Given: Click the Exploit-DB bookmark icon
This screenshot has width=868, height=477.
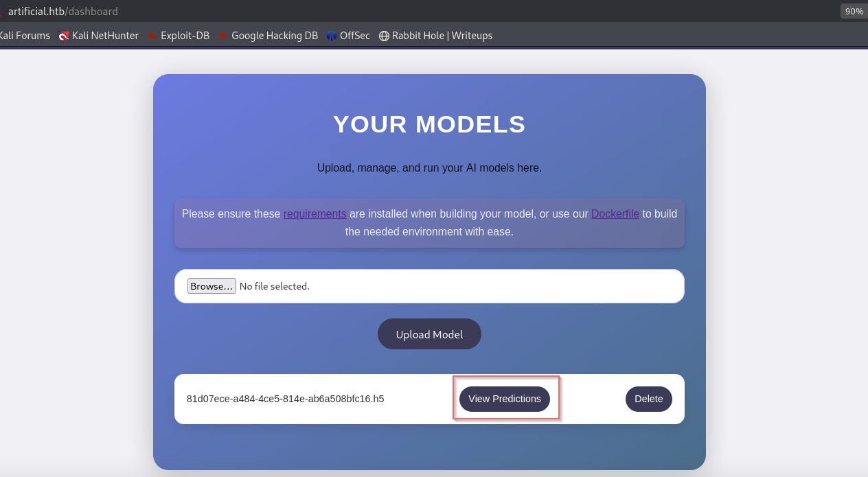Looking at the screenshot, I should pos(152,36).
